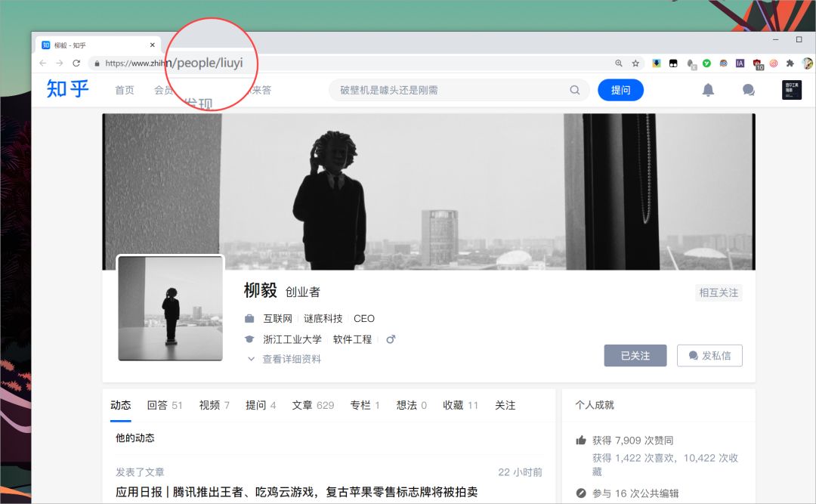Screen dimensions: 816x504
Task: Click the 知乎 logo
Action: click(x=68, y=89)
